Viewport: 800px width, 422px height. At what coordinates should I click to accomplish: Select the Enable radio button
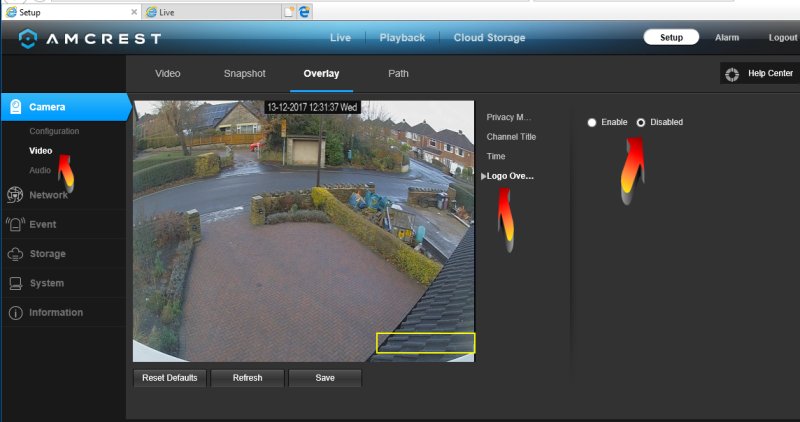tap(592, 122)
